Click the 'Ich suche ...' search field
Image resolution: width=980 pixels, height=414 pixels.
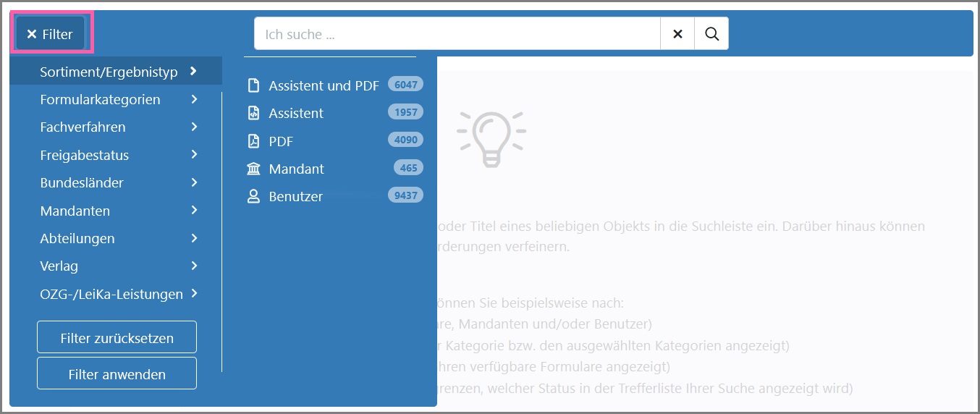(x=457, y=33)
